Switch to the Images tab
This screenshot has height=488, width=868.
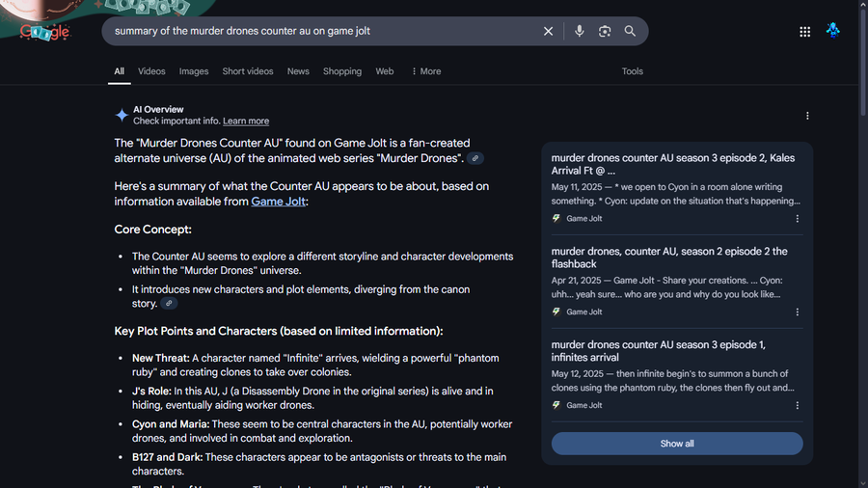194,71
